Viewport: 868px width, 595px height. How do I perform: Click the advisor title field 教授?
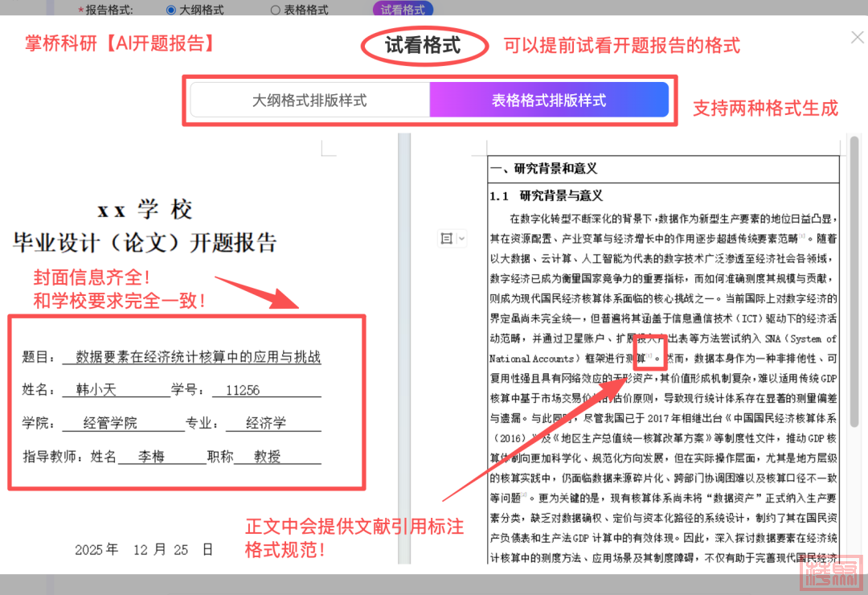click(x=268, y=457)
